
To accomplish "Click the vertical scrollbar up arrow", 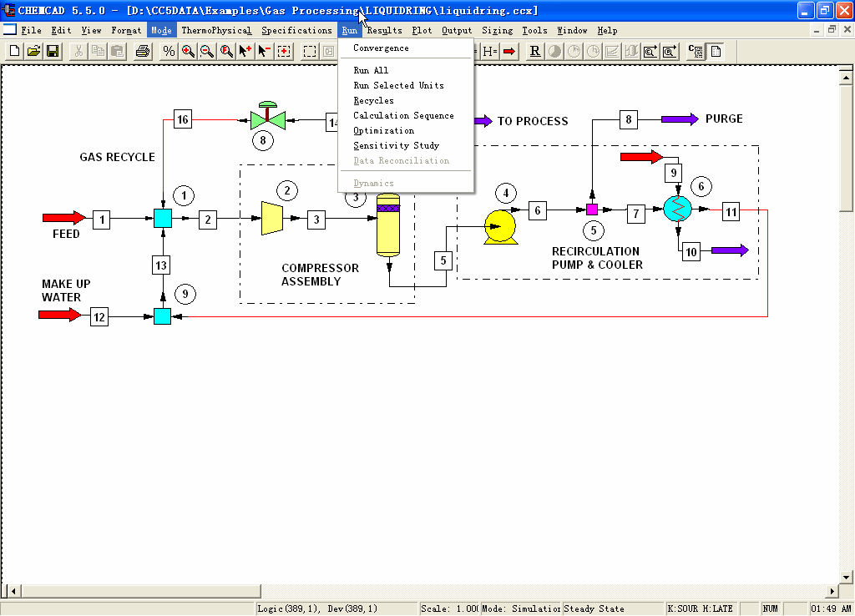I will [846, 78].
